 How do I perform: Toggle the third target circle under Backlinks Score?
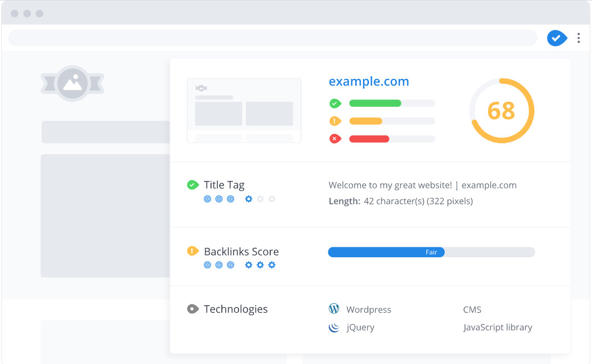pyautogui.click(x=231, y=265)
